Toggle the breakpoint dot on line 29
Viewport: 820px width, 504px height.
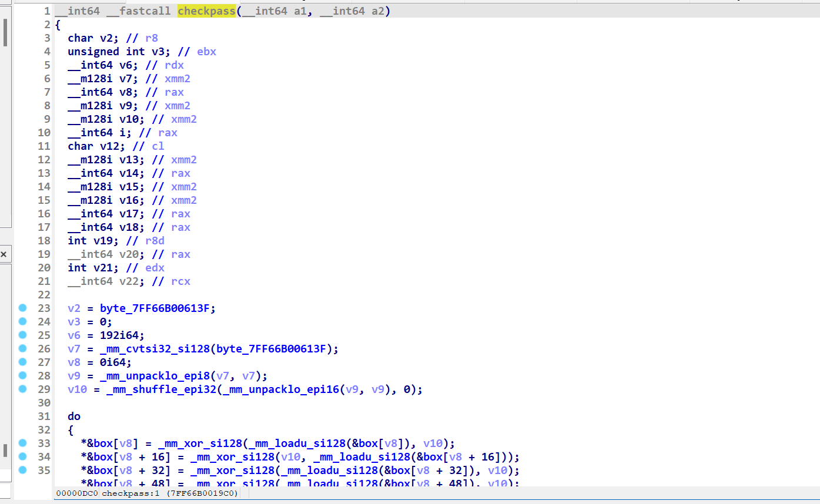[x=23, y=389]
